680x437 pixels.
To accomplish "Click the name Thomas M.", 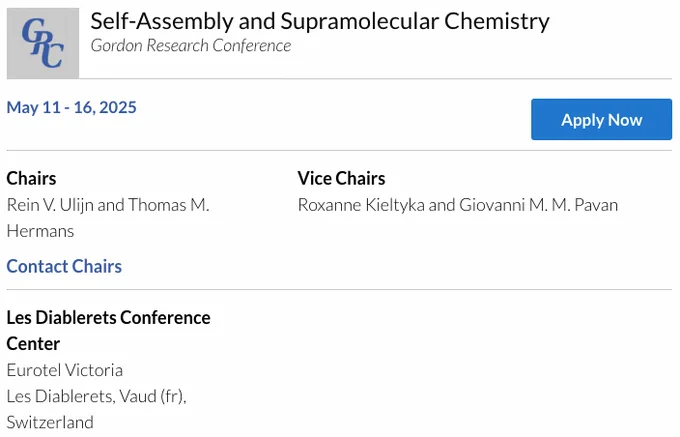I will (169, 205).
